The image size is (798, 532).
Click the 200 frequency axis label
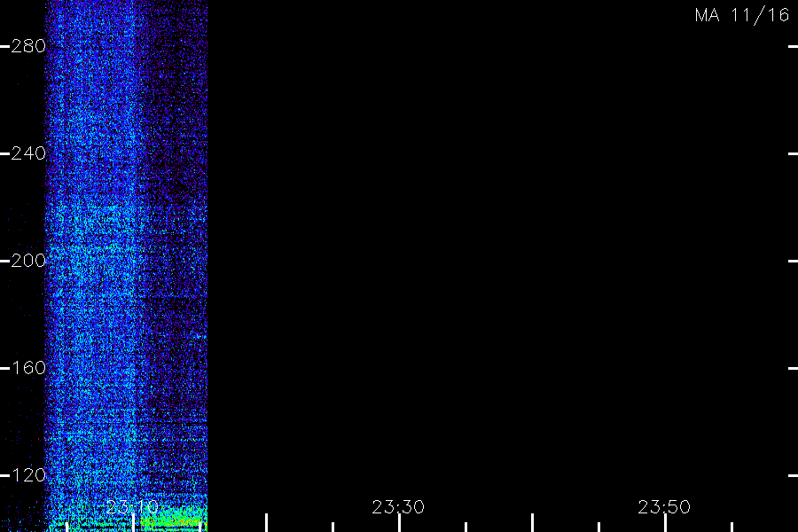pyautogui.click(x=28, y=261)
